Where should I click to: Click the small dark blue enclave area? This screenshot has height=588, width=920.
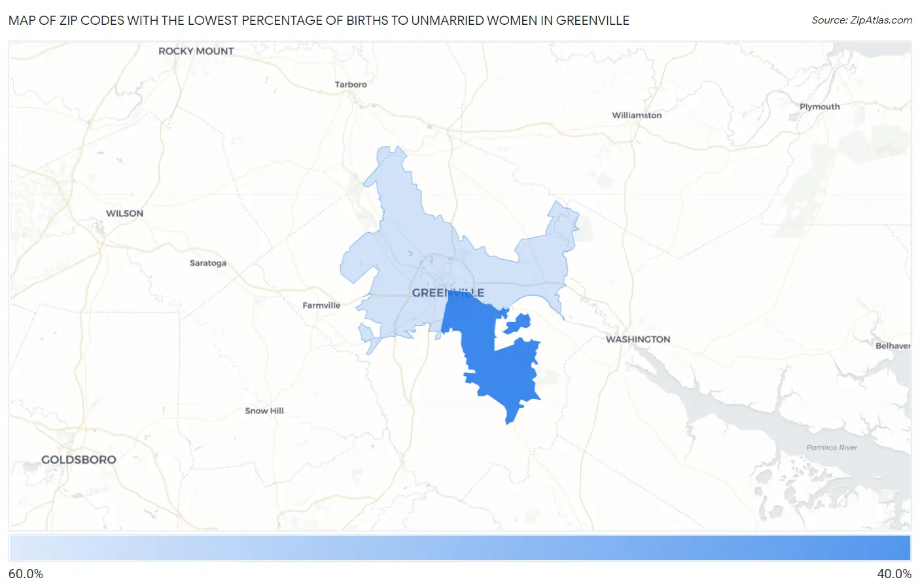[x=518, y=323]
